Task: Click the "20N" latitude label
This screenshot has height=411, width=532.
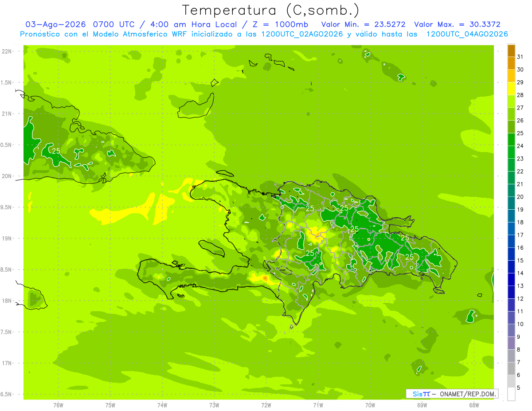Action: coord(8,176)
